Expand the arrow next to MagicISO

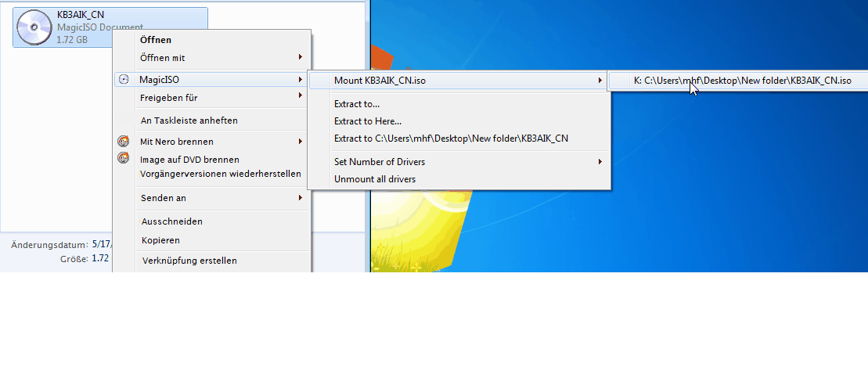pos(300,80)
